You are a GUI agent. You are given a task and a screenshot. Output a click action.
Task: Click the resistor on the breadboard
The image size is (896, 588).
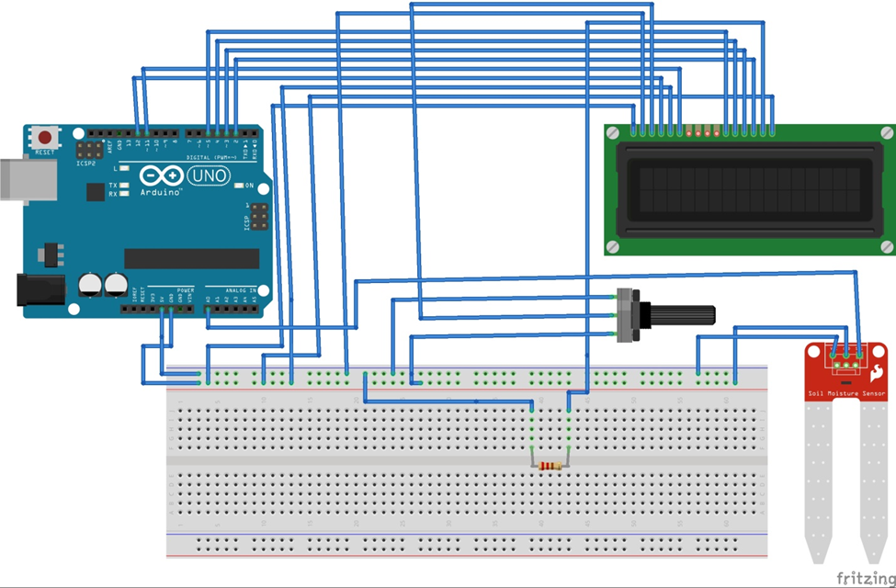point(550,465)
